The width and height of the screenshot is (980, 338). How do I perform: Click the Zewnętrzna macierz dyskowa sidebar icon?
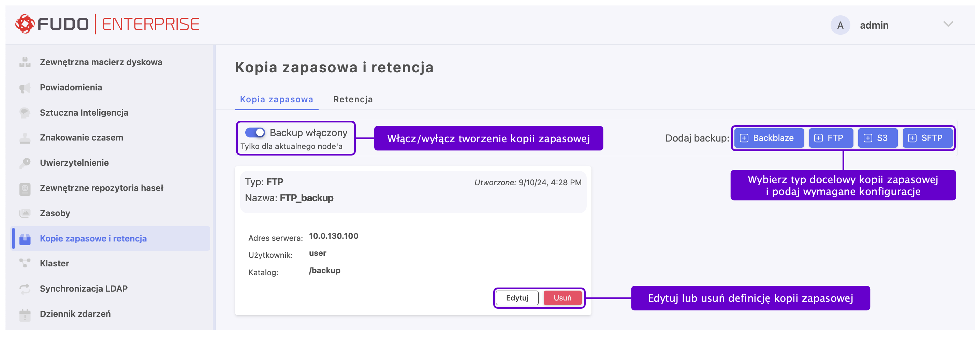(25, 62)
